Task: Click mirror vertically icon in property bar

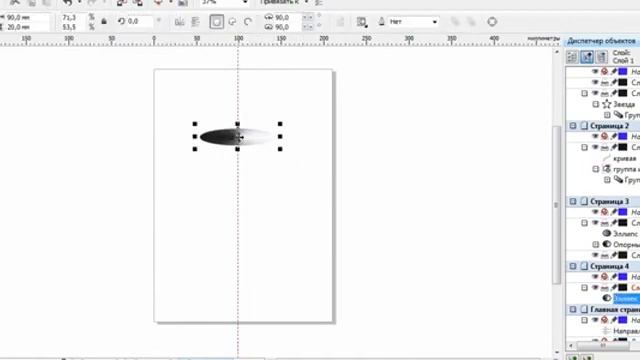Action: (196, 22)
